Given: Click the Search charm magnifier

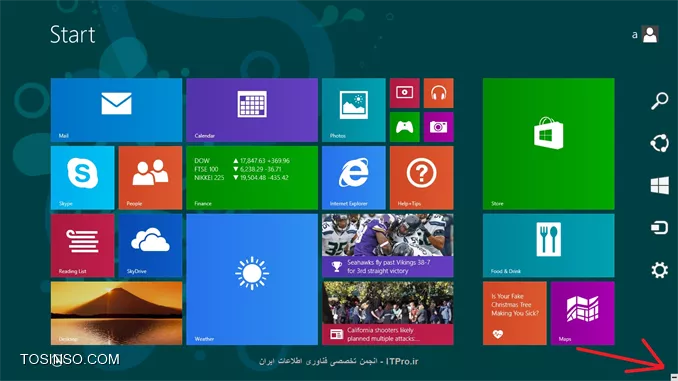Looking at the screenshot, I should pyautogui.click(x=660, y=101).
